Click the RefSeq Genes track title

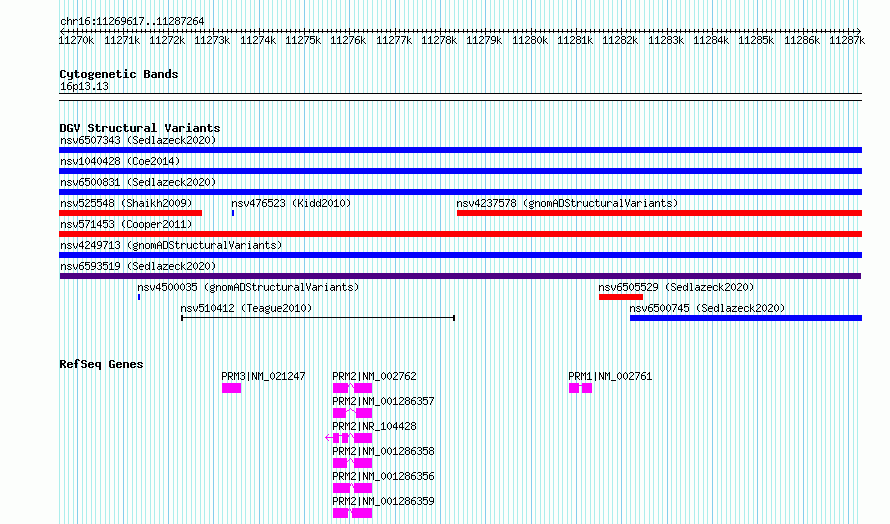(x=101, y=364)
